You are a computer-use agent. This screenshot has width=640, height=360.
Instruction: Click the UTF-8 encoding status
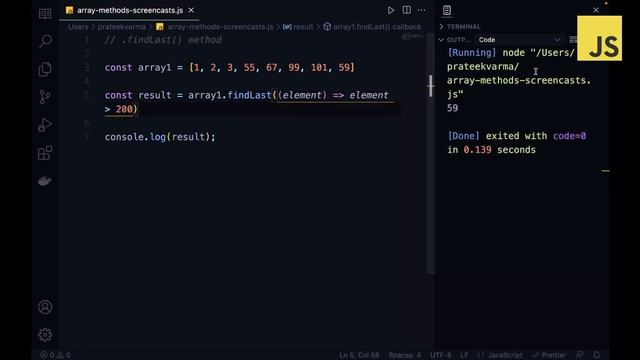point(440,355)
